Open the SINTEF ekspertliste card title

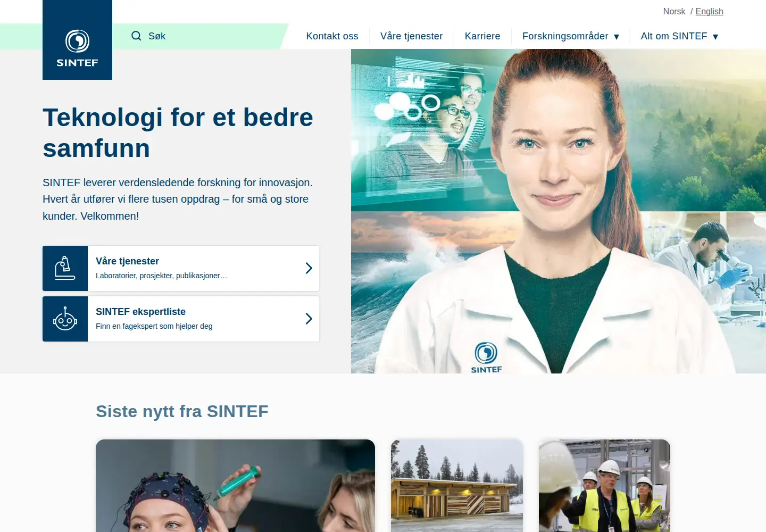coord(140,312)
